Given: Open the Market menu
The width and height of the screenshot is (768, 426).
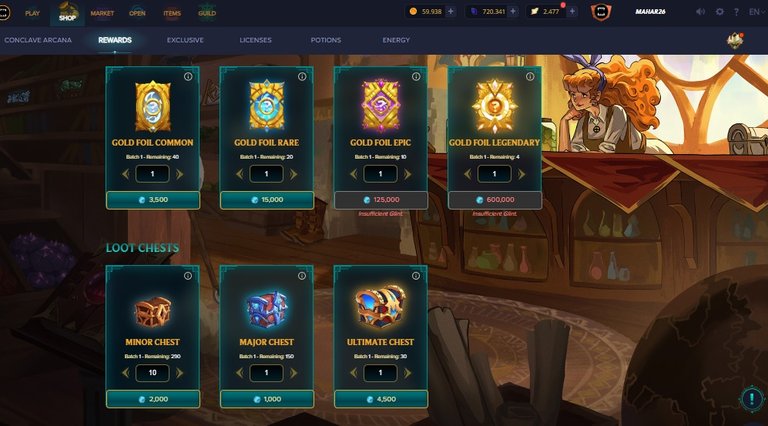Looking at the screenshot, I should pyautogui.click(x=102, y=13).
